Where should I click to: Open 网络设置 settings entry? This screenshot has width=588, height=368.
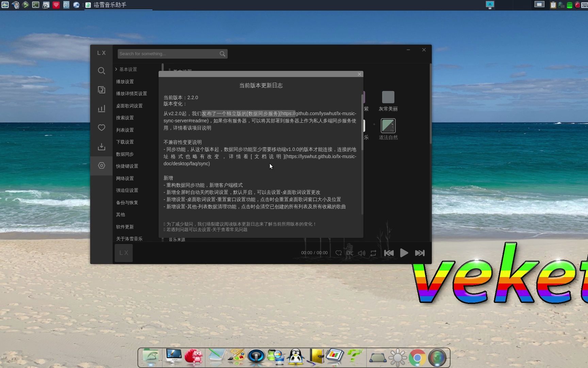tap(125, 178)
